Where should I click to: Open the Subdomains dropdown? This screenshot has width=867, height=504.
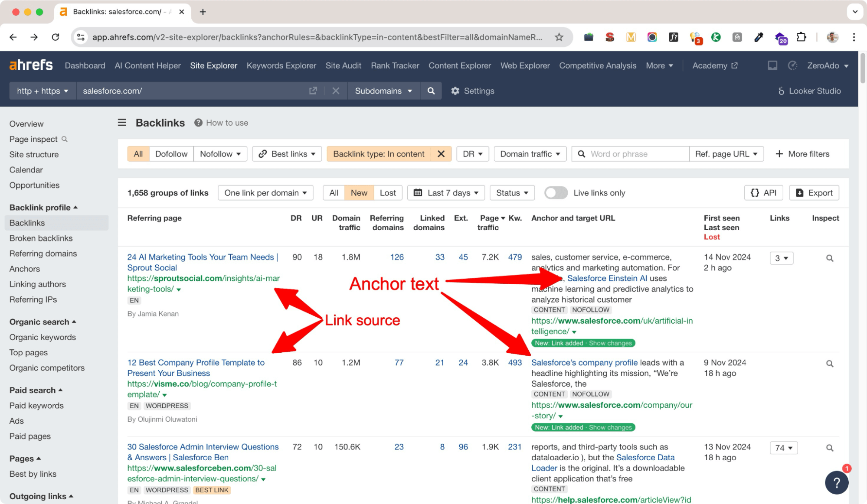coord(383,91)
